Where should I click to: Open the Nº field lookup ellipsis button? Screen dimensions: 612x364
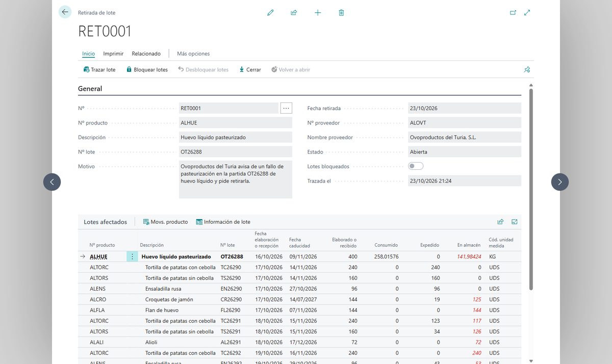[x=286, y=108]
